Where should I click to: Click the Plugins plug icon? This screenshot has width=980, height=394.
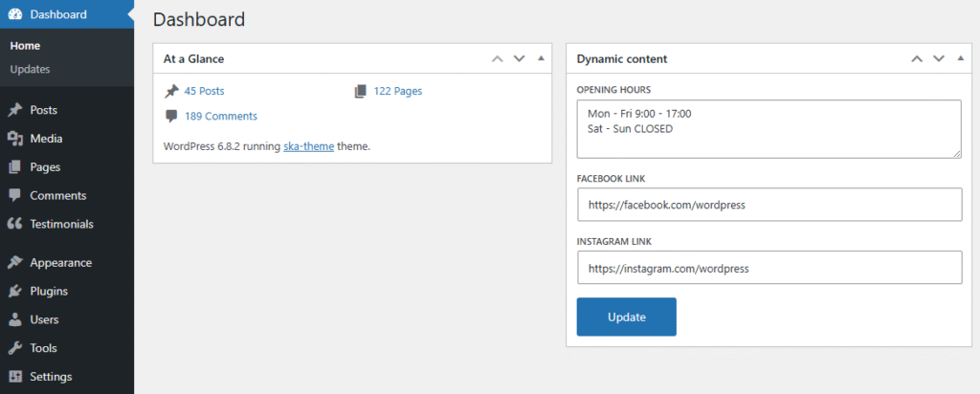[x=14, y=291]
